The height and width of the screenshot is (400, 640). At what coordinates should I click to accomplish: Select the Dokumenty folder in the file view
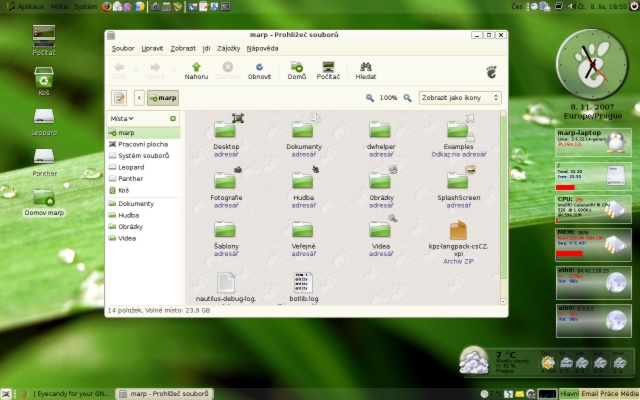point(303,130)
